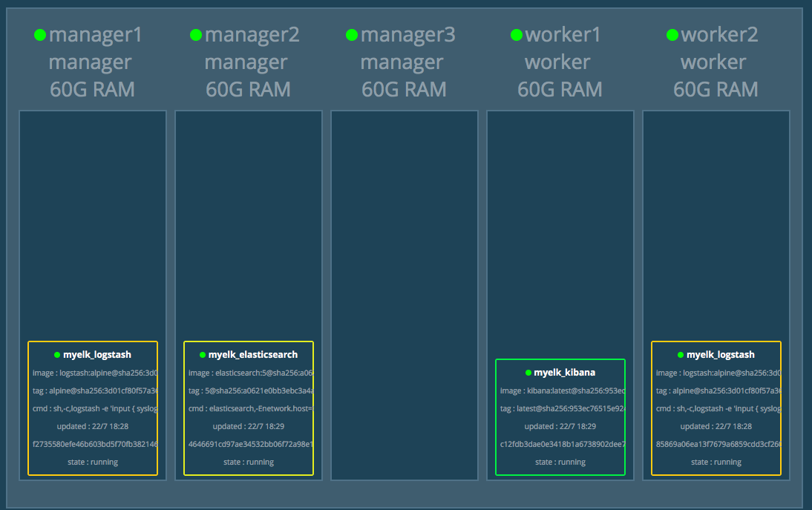Click the 60G RAM label of manager2
The width and height of the screenshot is (812, 510).
pos(248,90)
